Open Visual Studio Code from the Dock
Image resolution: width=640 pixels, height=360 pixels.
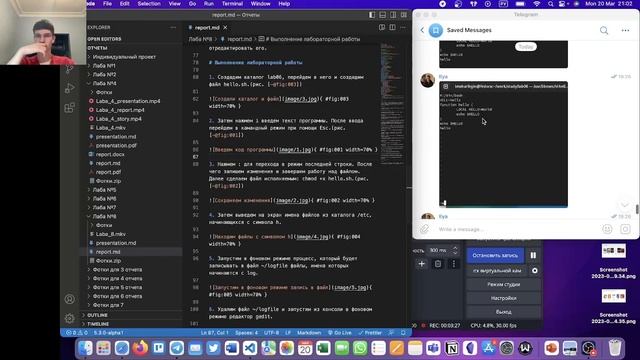(x=250, y=348)
